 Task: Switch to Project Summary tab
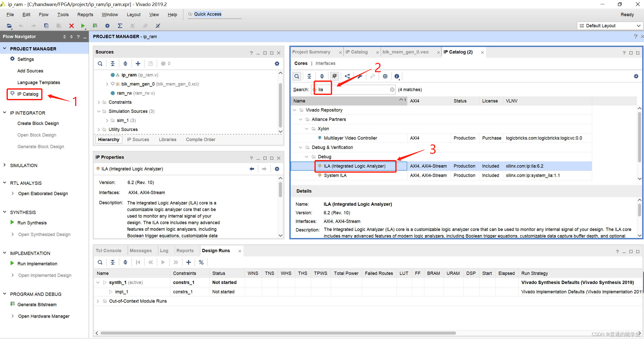[311, 52]
